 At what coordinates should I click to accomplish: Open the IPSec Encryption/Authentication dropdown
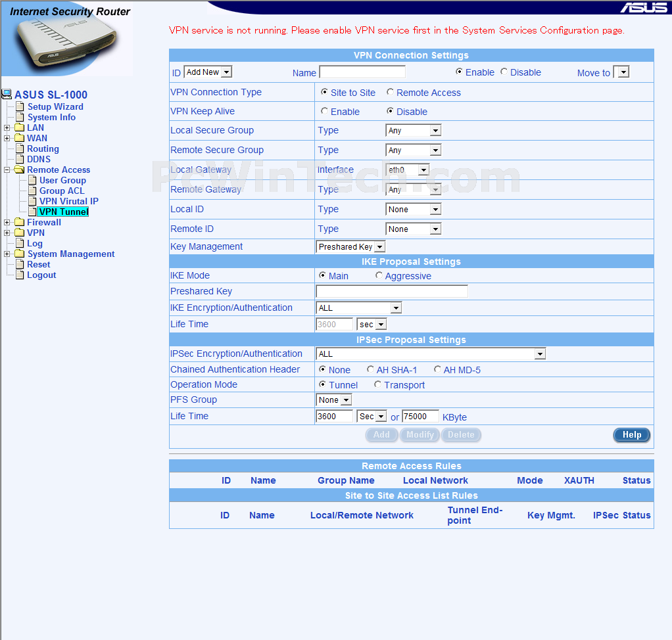431,354
